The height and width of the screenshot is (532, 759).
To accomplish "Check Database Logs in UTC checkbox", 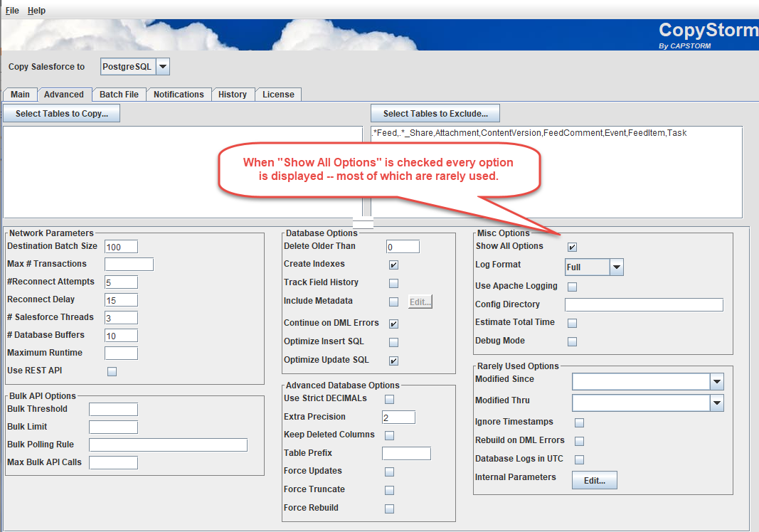I will [579, 459].
